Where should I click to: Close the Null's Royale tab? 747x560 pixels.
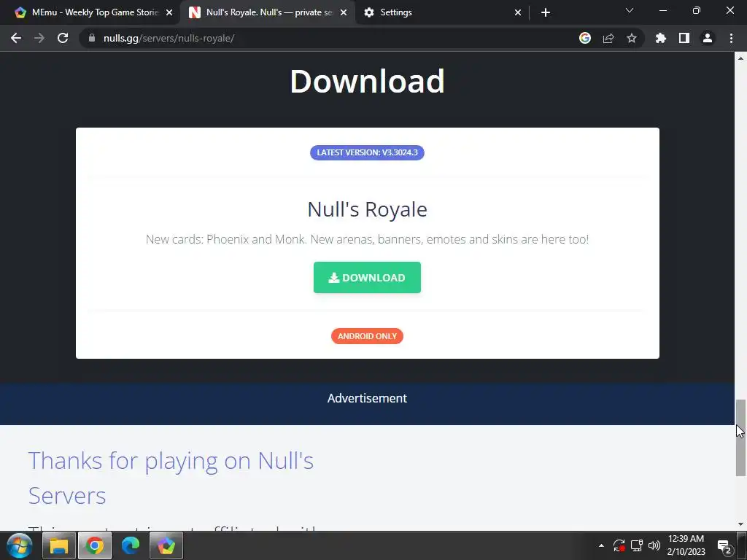(344, 12)
